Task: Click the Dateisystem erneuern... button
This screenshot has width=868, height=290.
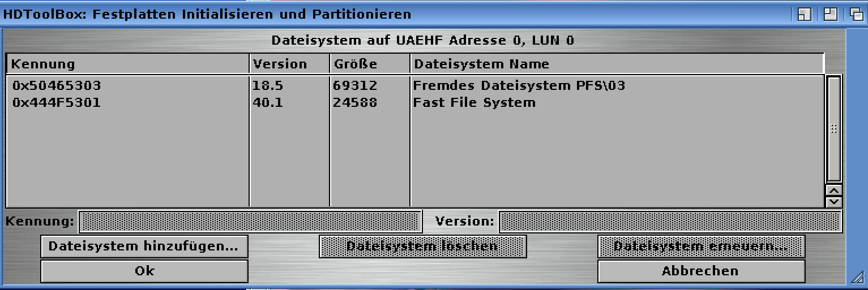Action: 701,246
